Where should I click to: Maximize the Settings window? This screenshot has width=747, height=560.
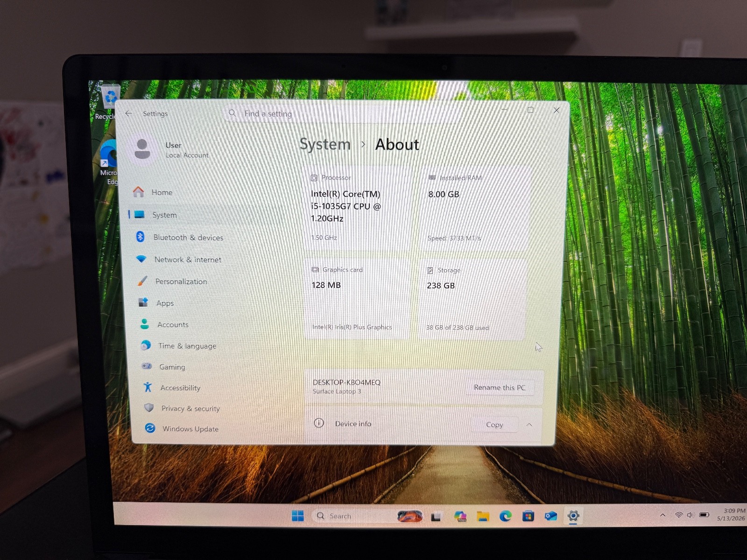point(530,110)
